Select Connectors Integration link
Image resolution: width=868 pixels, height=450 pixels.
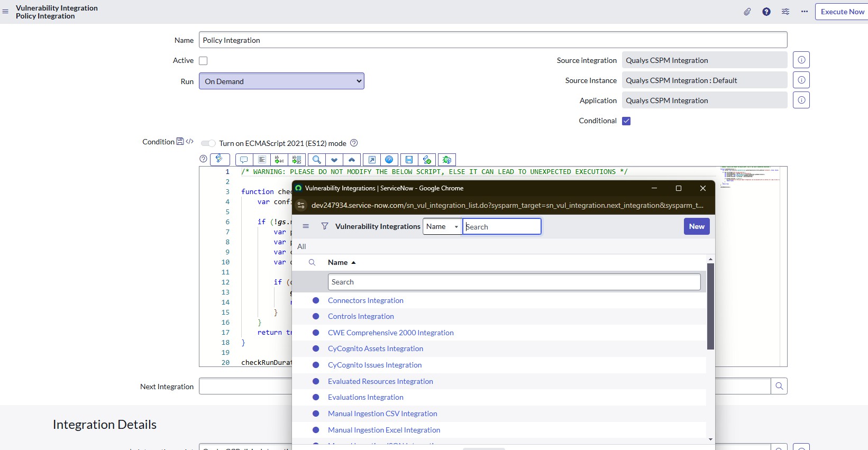(366, 300)
